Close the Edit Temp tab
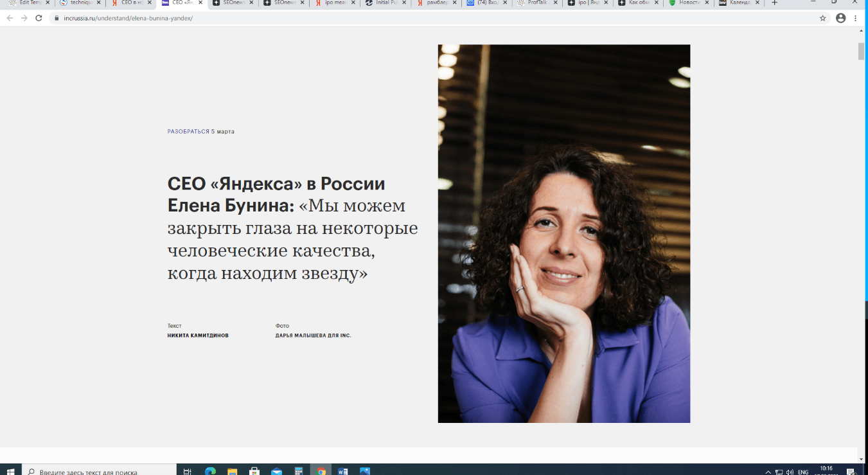The image size is (868, 475). tap(48, 3)
